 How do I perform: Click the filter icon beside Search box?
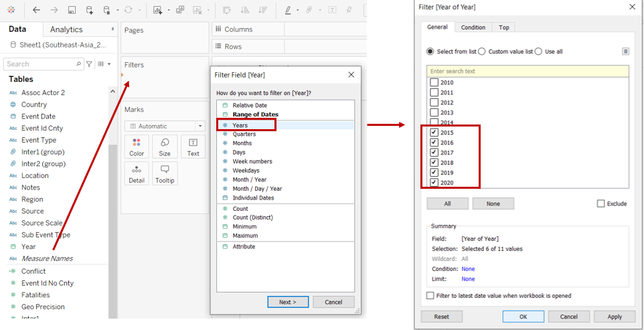pos(89,64)
